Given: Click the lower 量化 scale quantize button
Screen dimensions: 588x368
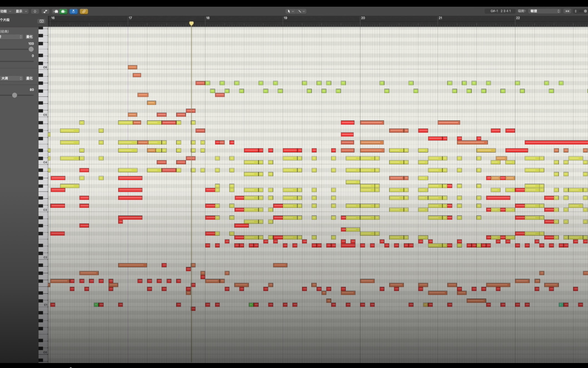Looking at the screenshot, I should point(29,78).
